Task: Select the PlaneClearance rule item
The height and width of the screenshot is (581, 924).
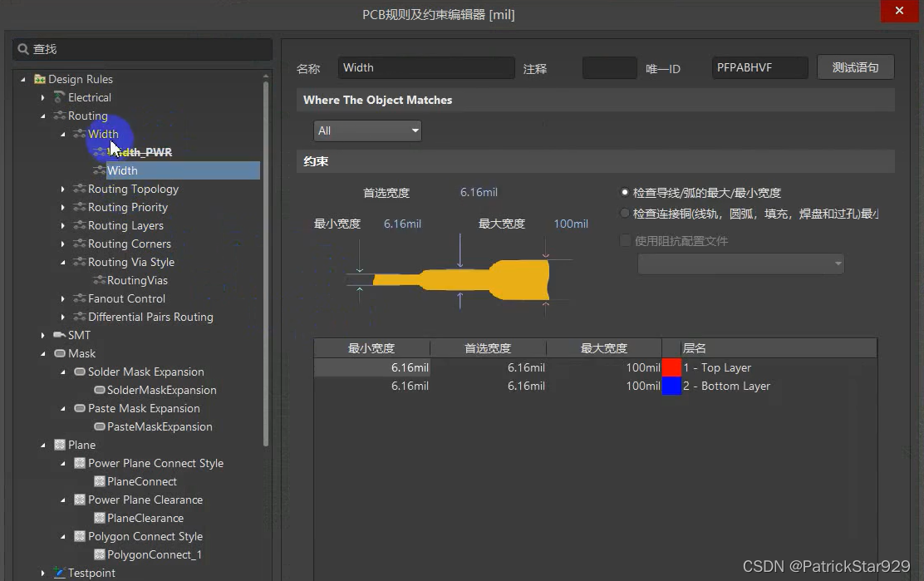Action: click(145, 518)
